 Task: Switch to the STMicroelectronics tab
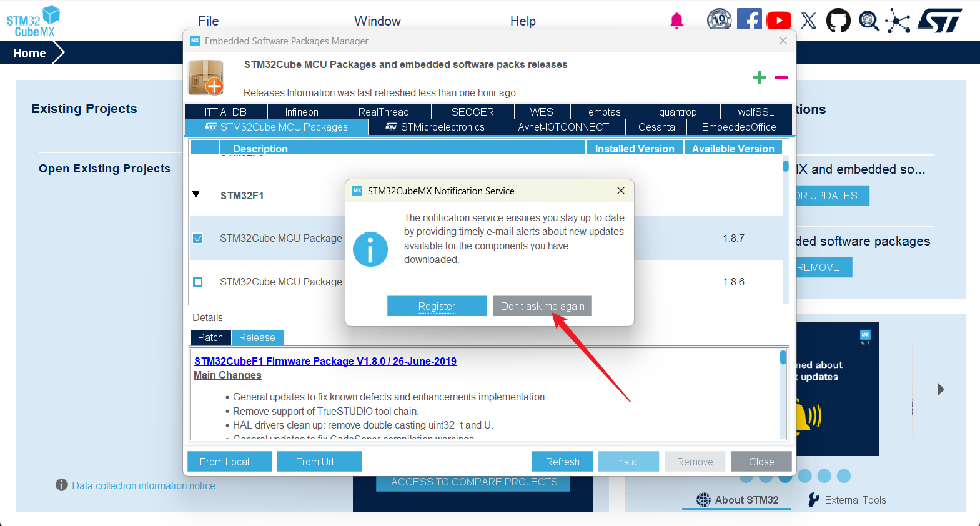[435, 127]
